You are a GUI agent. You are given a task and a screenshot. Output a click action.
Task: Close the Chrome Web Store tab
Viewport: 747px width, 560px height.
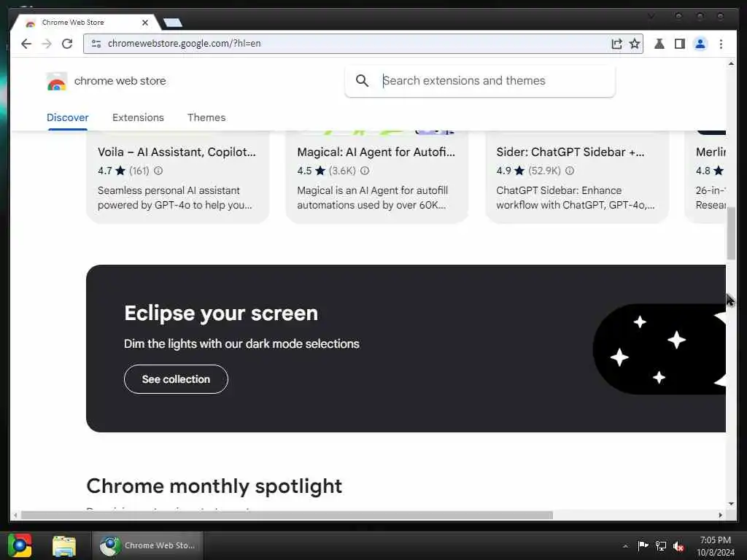click(x=145, y=23)
